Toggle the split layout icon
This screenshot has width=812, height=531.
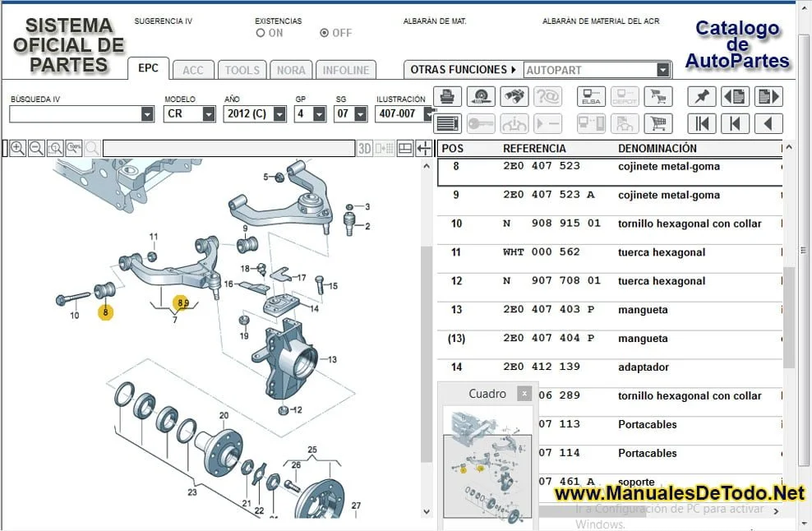pos(405,149)
